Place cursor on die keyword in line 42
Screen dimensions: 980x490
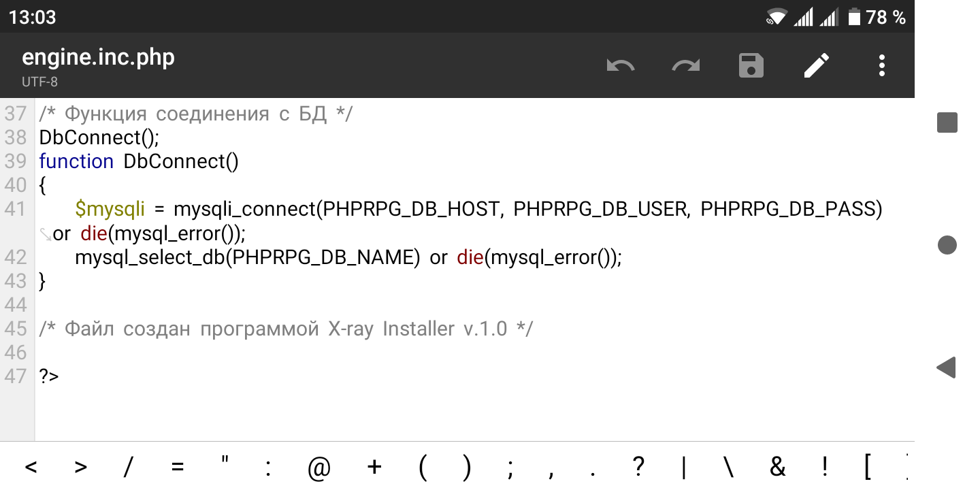click(470, 257)
